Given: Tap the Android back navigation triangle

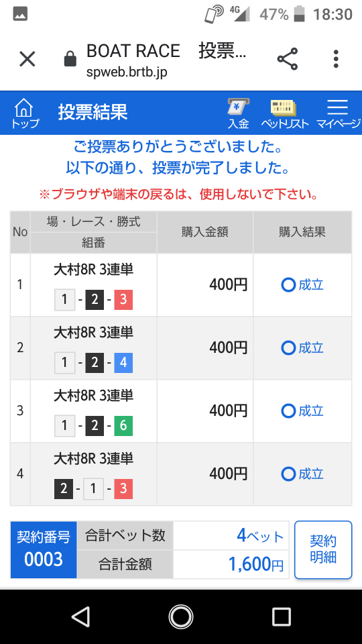Looking at the screenshot, I should tap(80, 616).
